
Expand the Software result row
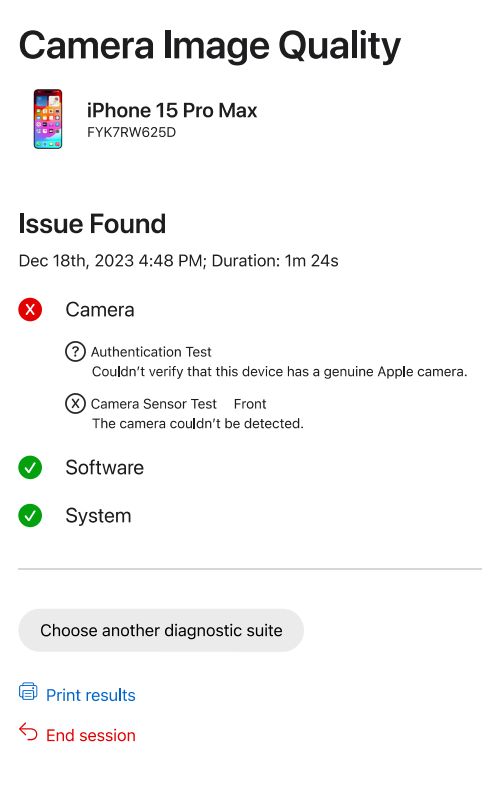[x=104, y=468]
